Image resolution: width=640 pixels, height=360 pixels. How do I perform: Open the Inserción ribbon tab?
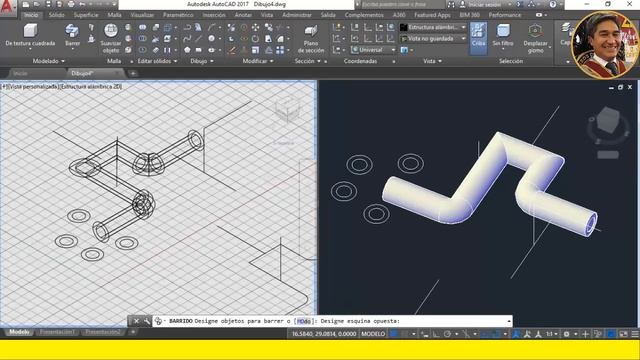(214, 15)
